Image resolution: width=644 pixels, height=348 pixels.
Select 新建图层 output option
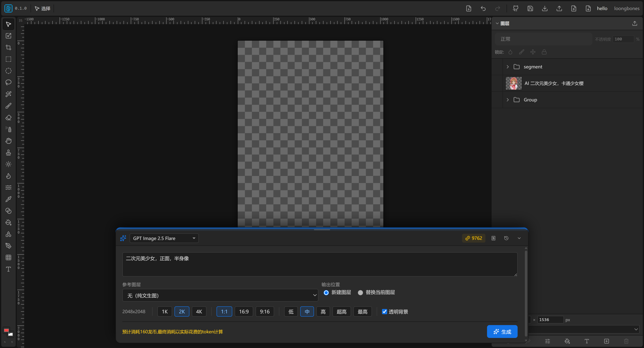[x=337, y=292]
